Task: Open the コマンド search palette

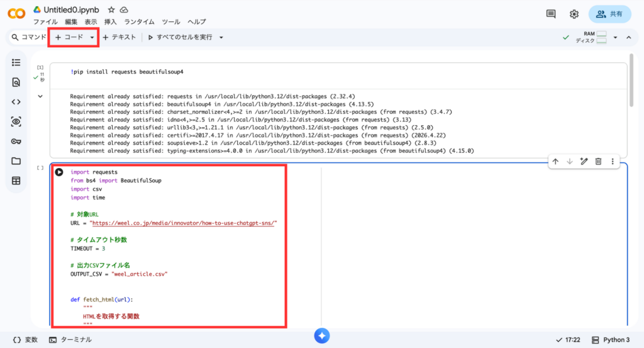Action: (x=29, y=37)
